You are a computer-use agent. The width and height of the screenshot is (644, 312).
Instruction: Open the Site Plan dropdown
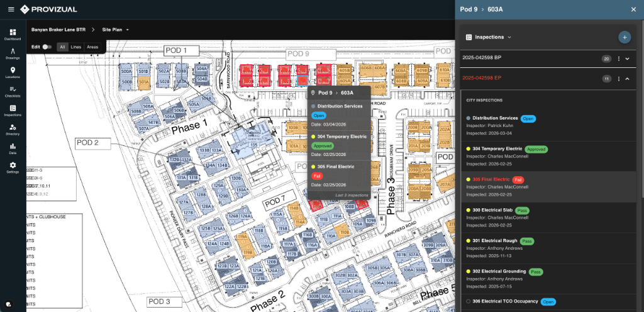tap(116, 30)
